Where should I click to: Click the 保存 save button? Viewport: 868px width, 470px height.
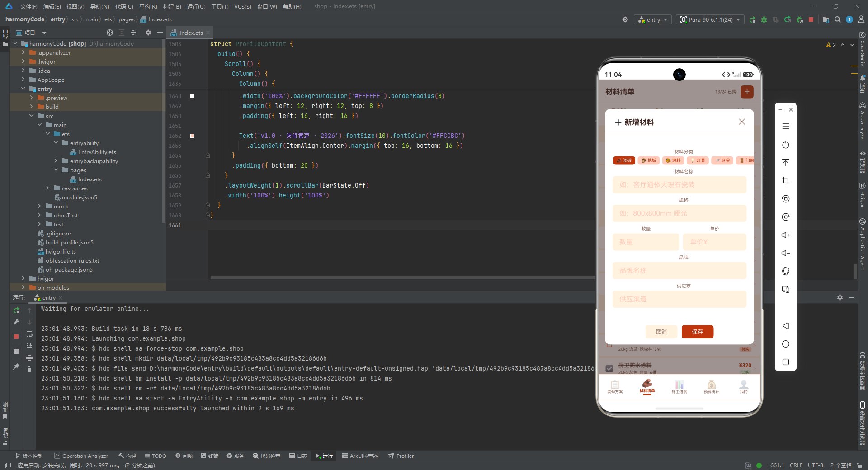[698, 332]
